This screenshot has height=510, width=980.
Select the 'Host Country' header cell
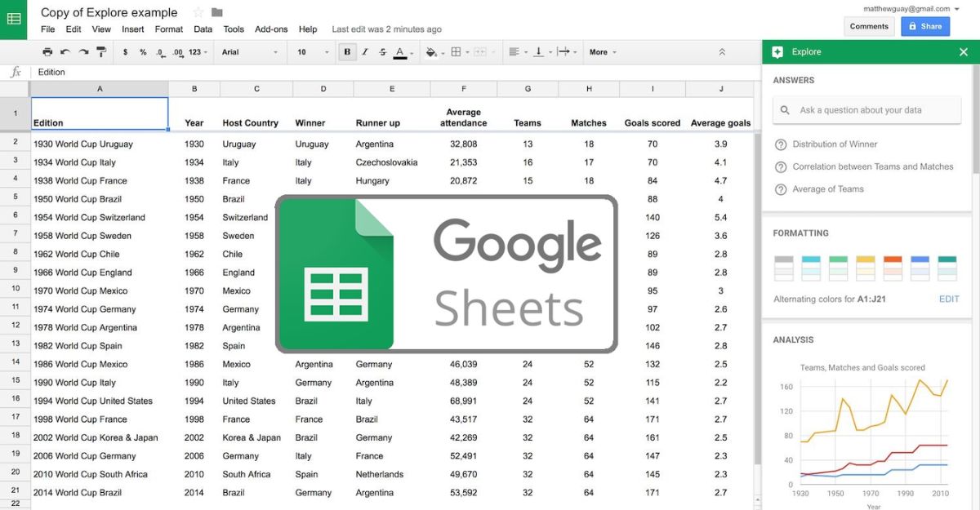256,114
